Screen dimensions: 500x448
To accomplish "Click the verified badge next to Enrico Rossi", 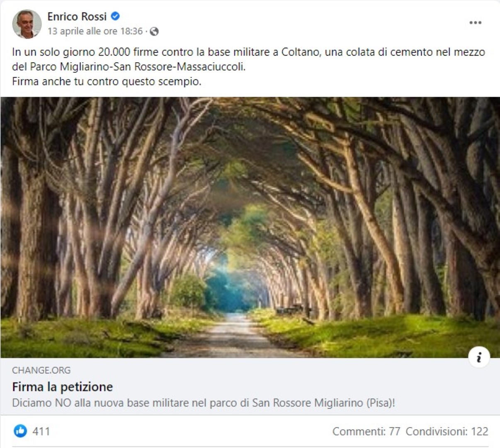I will click(x=115, y=16).
